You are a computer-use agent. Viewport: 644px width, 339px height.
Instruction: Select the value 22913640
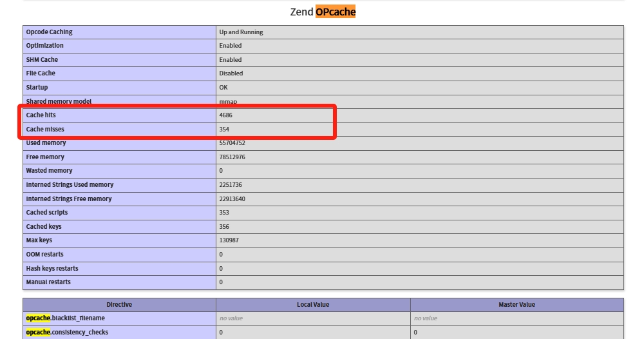232,199
